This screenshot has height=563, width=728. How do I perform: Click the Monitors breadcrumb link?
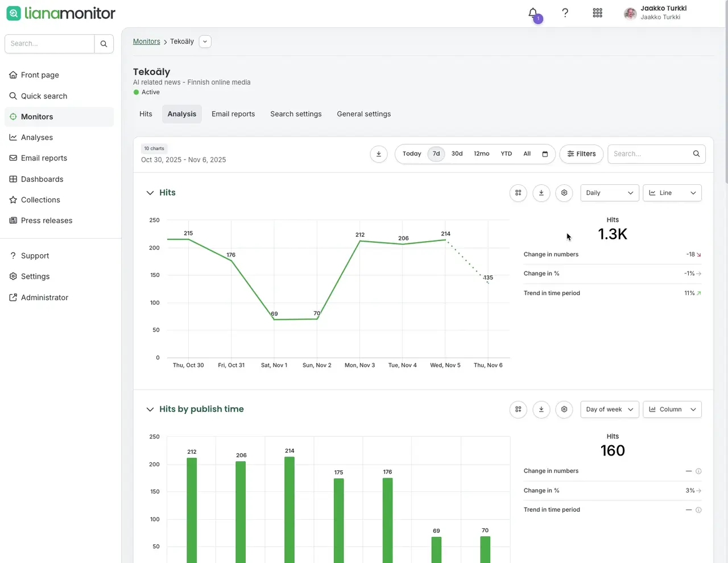(x=147, y=42)
